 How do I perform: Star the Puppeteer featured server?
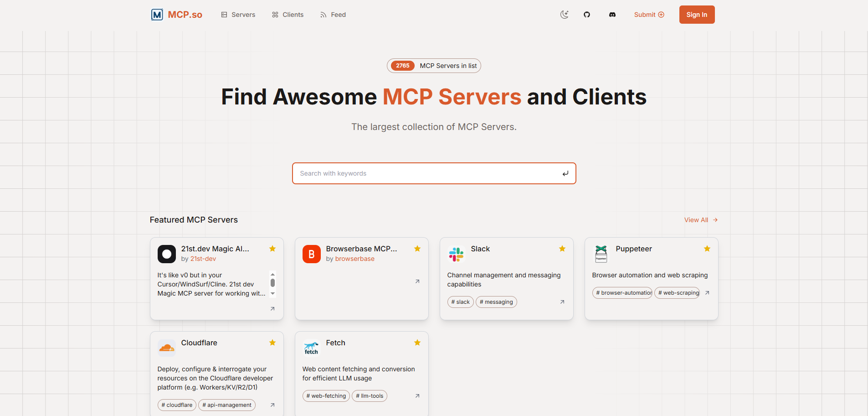pyautogui.click(x=707, y=249)
